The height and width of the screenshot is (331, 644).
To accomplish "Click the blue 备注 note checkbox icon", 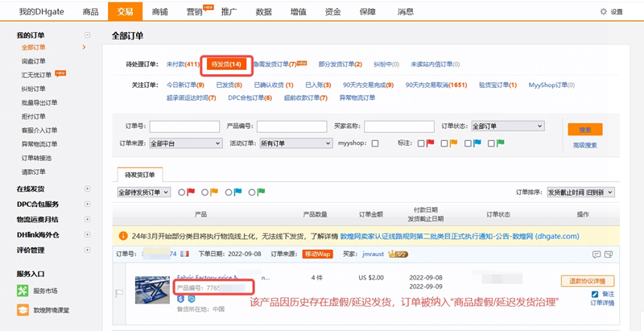I will pyautogui.click(x=595, y=295).
